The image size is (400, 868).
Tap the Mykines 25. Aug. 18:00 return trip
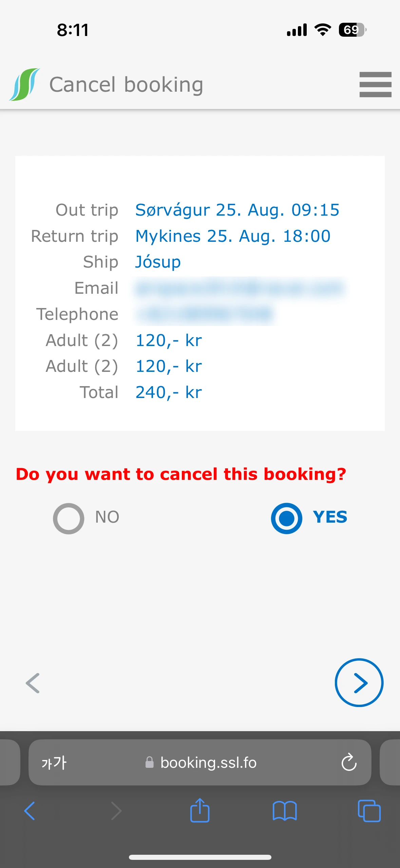(233, 236)
